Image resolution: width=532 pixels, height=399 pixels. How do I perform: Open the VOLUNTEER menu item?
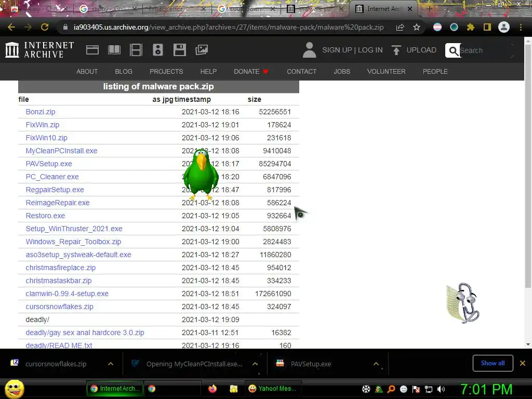point(386,72)
